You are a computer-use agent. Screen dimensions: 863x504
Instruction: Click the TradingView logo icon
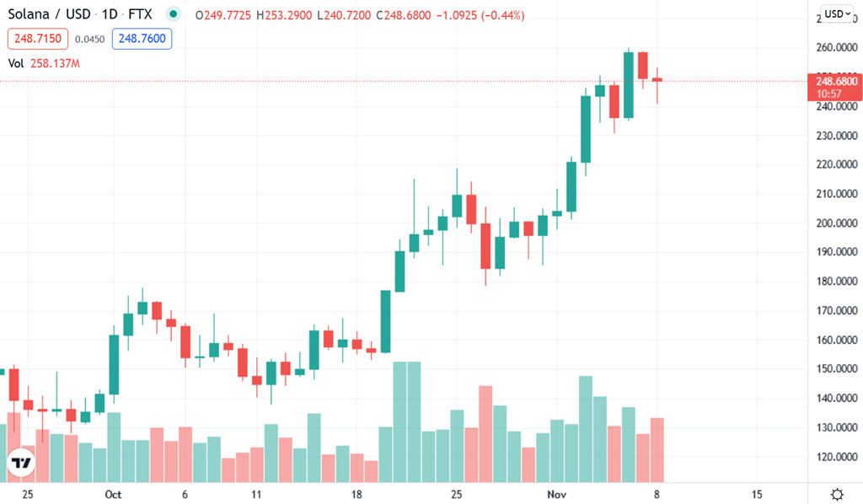tap(21, 463)
